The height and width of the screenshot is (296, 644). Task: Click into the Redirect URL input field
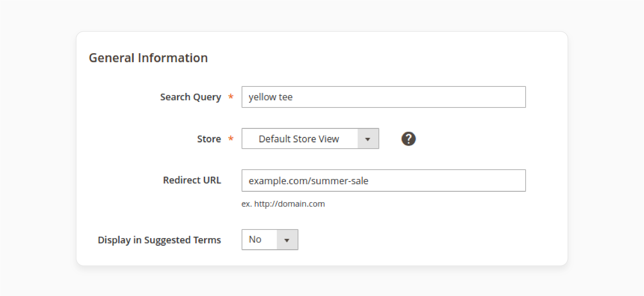coord(384,180)
